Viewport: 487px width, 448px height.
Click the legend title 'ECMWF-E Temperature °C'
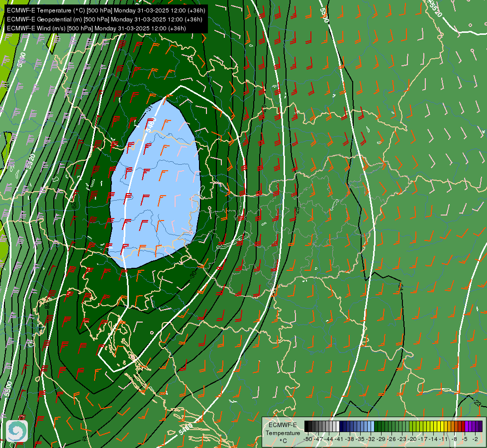283,433
